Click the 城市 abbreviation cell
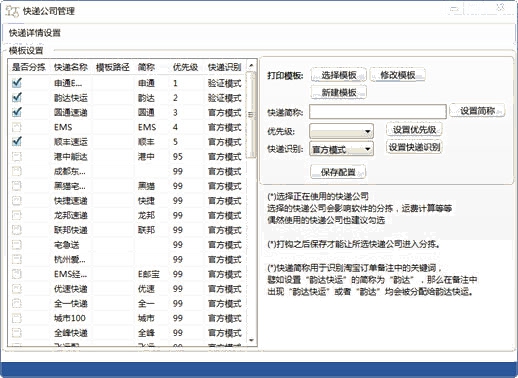The width and height of the screenshot is (518, 378). click(x=146, y=318)
